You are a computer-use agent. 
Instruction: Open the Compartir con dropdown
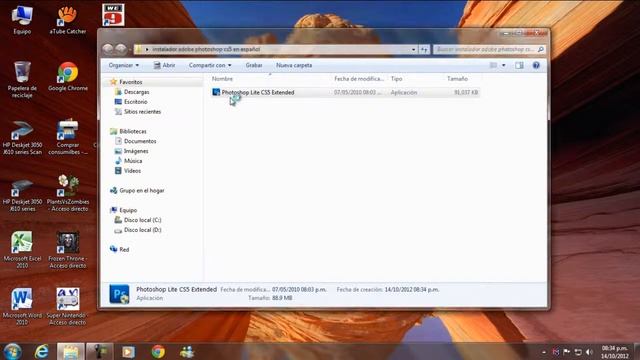pyautogui.click(x=210, y=65)
